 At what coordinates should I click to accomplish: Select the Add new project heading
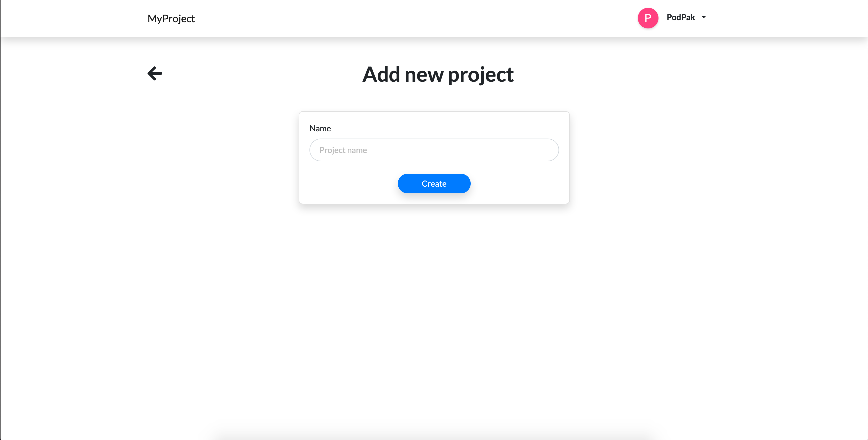438,74
